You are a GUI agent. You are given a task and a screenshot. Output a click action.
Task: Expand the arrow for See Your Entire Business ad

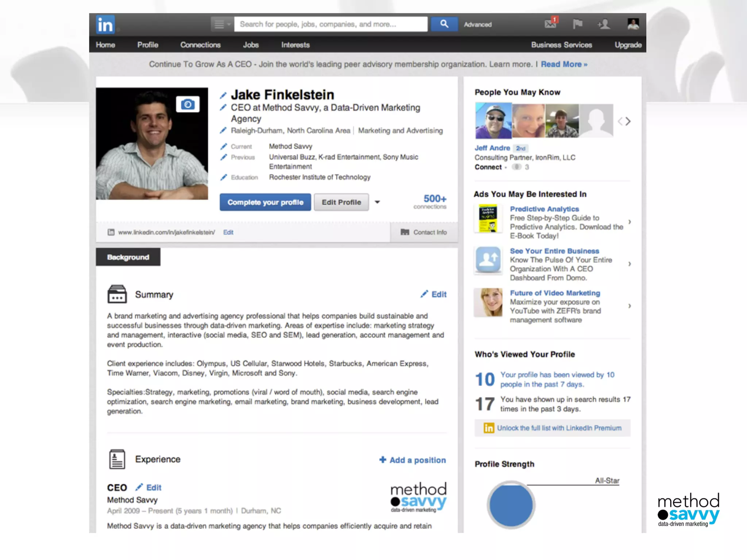point(630,264)
